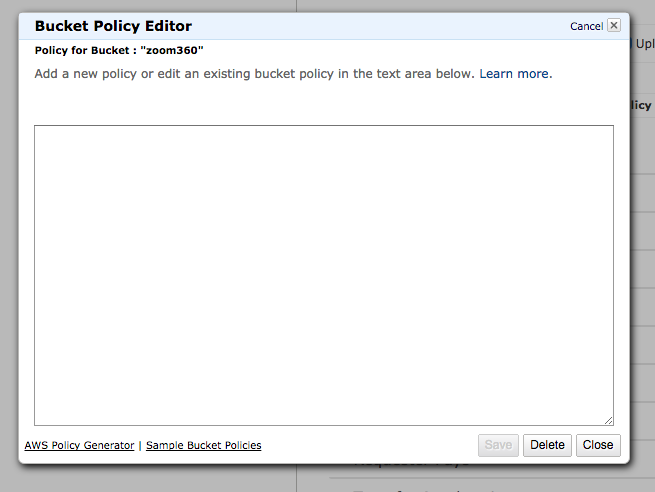
Task: Click inside the bucket policy text area
Action: 324,275
